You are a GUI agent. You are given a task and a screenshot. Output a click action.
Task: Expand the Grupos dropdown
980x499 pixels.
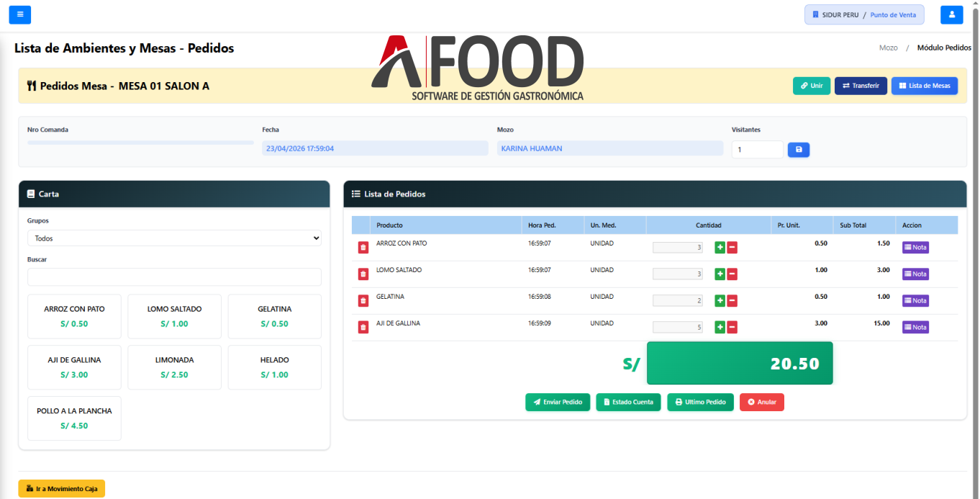174,238
